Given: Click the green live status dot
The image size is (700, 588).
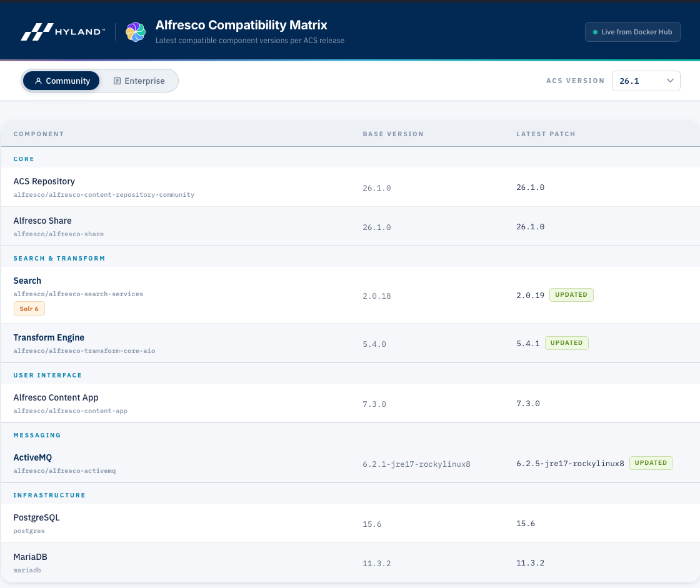Looking at the screenshot, I should click(595, 32).
